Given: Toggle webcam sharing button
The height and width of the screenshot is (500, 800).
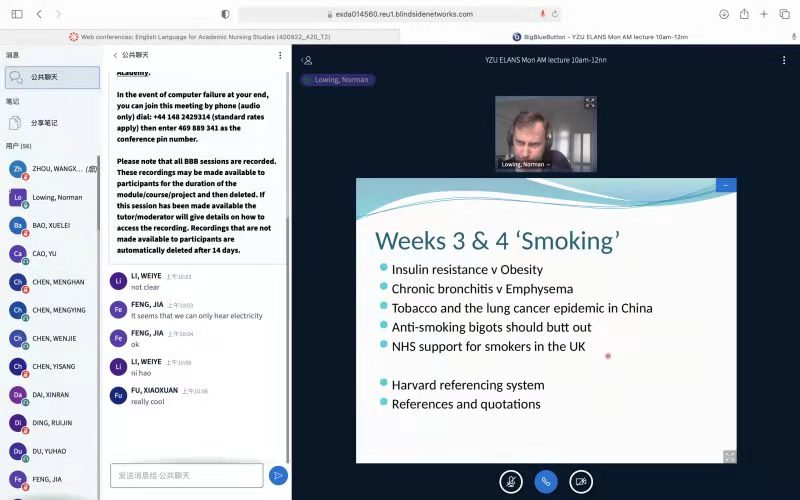Looking at the screenshot, I should click(581, 481).
